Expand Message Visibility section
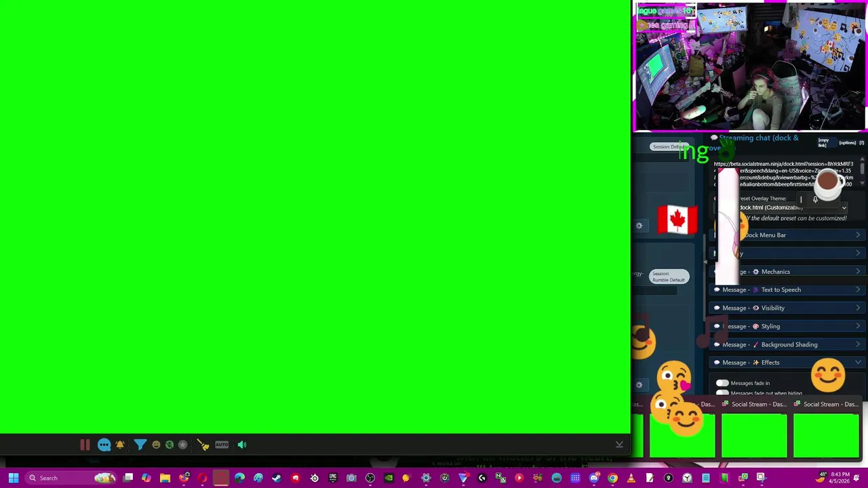 pyautogui.click(x=787, y=308)
